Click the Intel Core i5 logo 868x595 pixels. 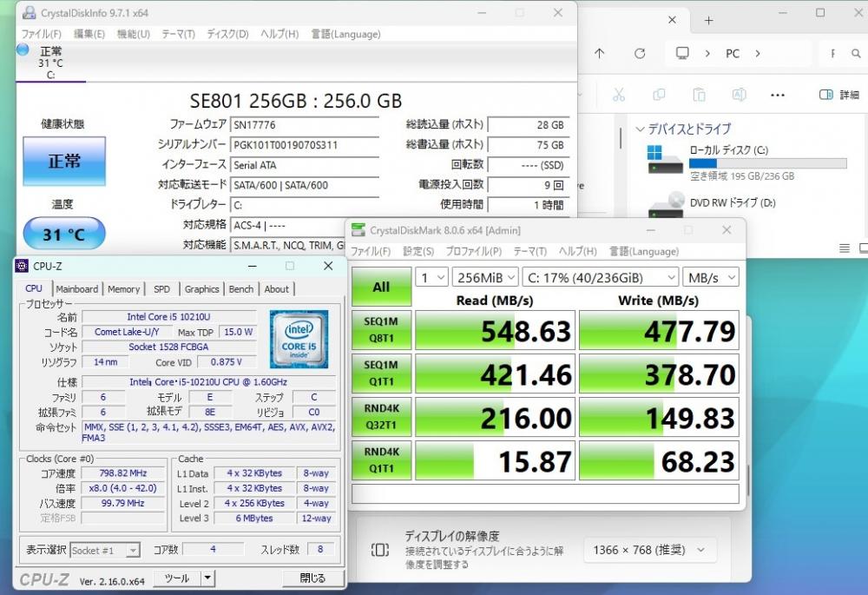299,339
